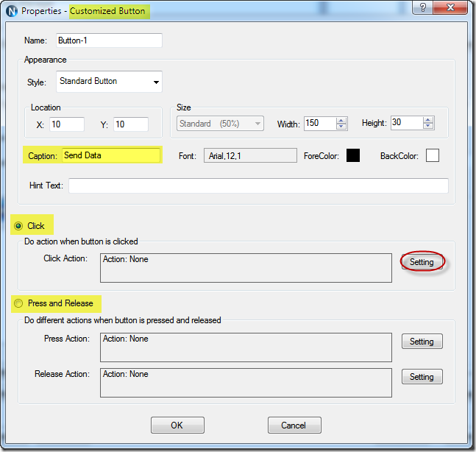Click the N application icon in title bar
This screenshot has width=476, height=452.
tap(11, 11)
